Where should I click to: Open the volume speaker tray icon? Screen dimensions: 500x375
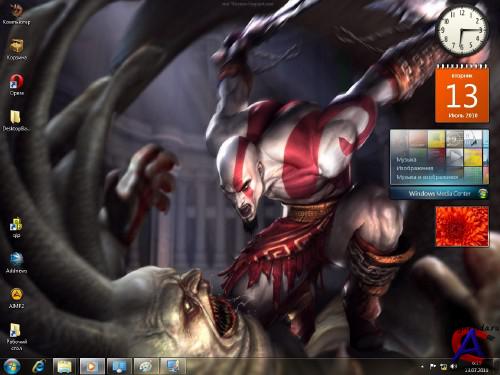coord(453,367)
